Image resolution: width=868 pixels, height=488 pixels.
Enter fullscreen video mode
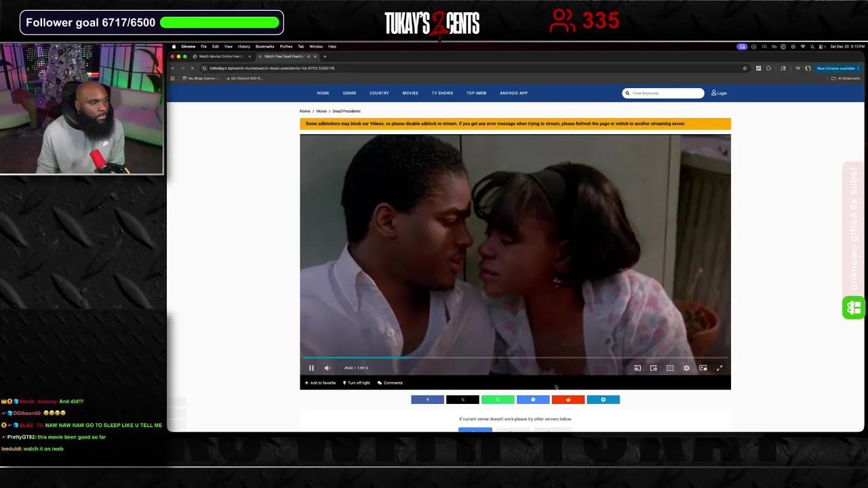[x=719, y=368]
